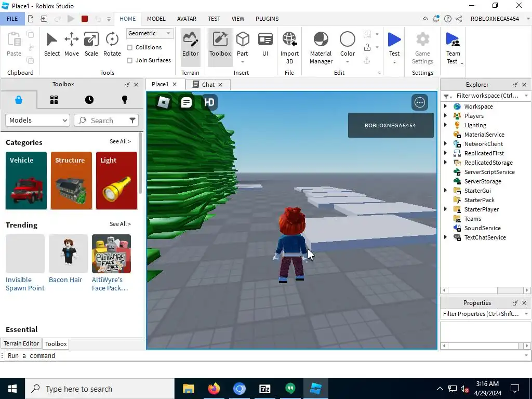Open the MODEL ribbon tab
532x399 pixels.
coord(156,19)
